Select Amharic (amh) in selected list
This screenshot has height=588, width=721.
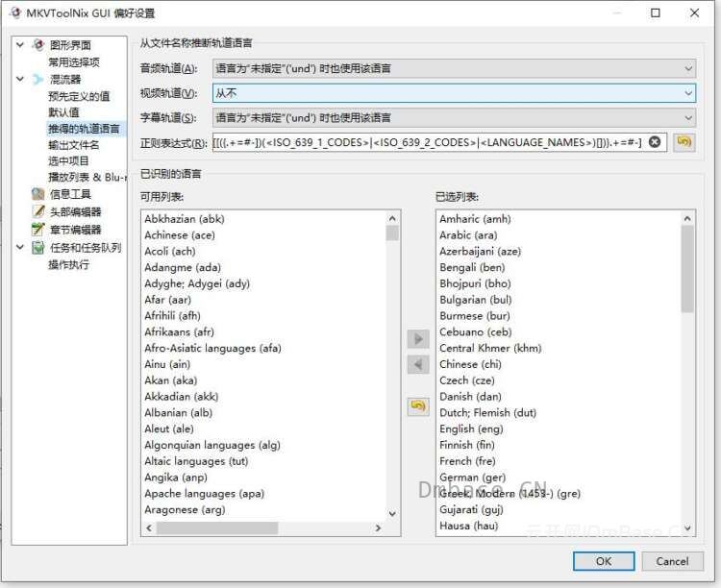tap(475, 219)
